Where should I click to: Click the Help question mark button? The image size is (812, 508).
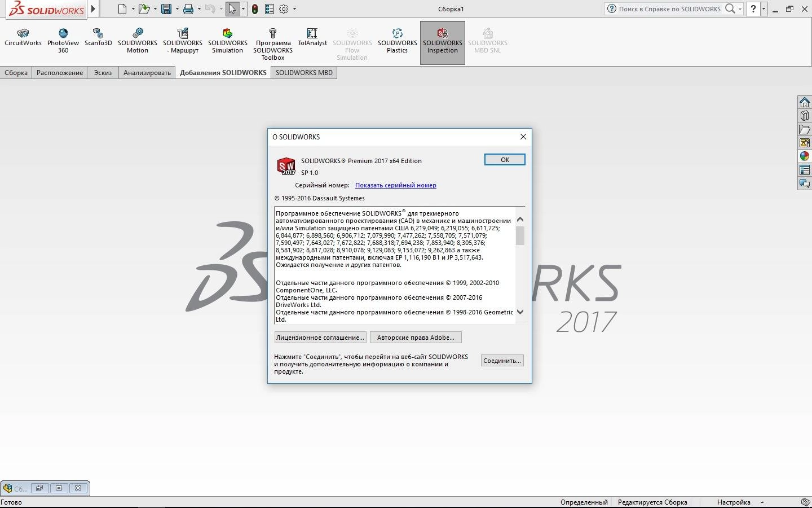(x=753, y=9)
